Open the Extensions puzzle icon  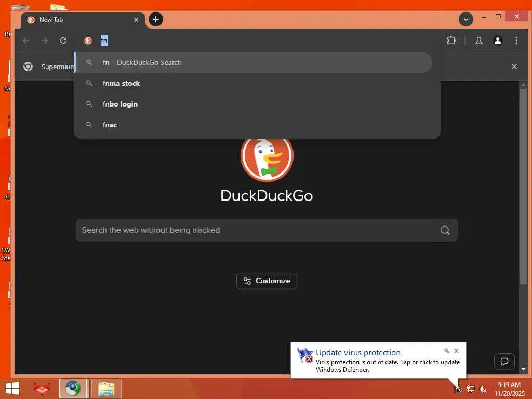[x=451, y=41]
